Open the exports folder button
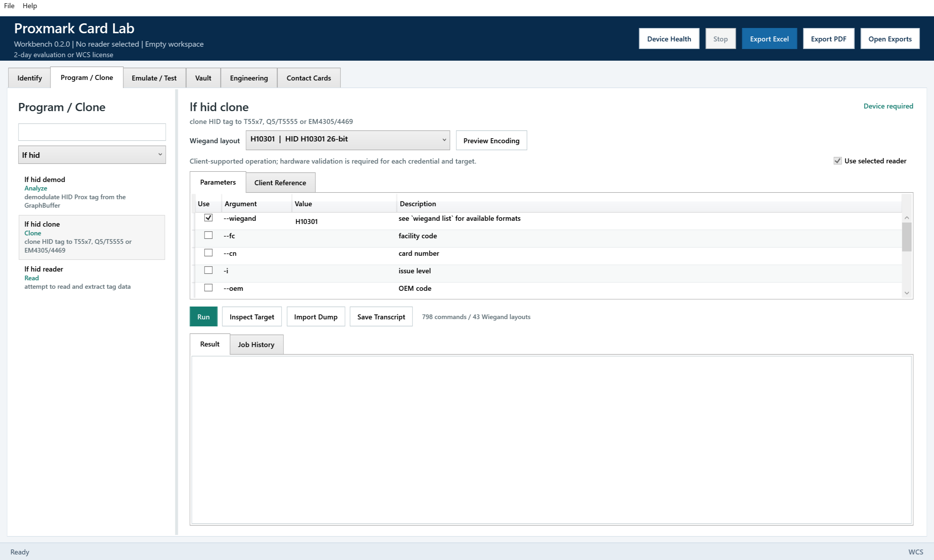 click(890, 39)
